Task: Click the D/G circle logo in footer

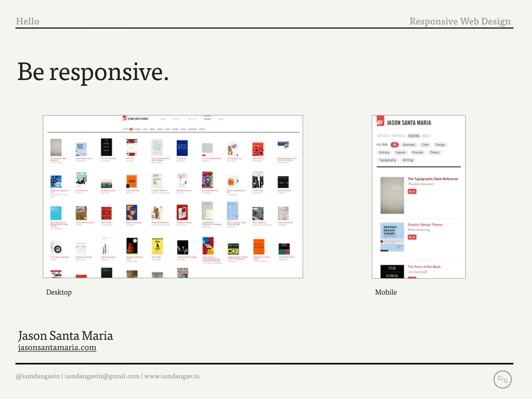Action: coord(502,380)
